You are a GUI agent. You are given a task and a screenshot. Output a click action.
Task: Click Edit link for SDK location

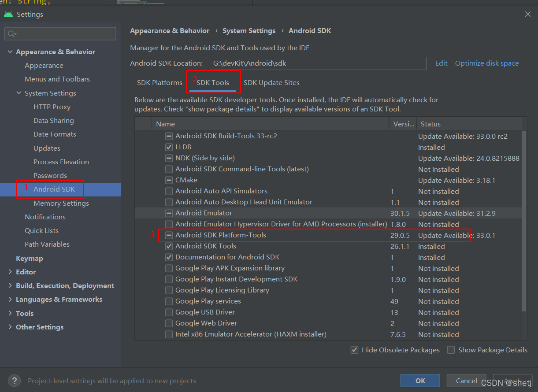coord(442,63)
